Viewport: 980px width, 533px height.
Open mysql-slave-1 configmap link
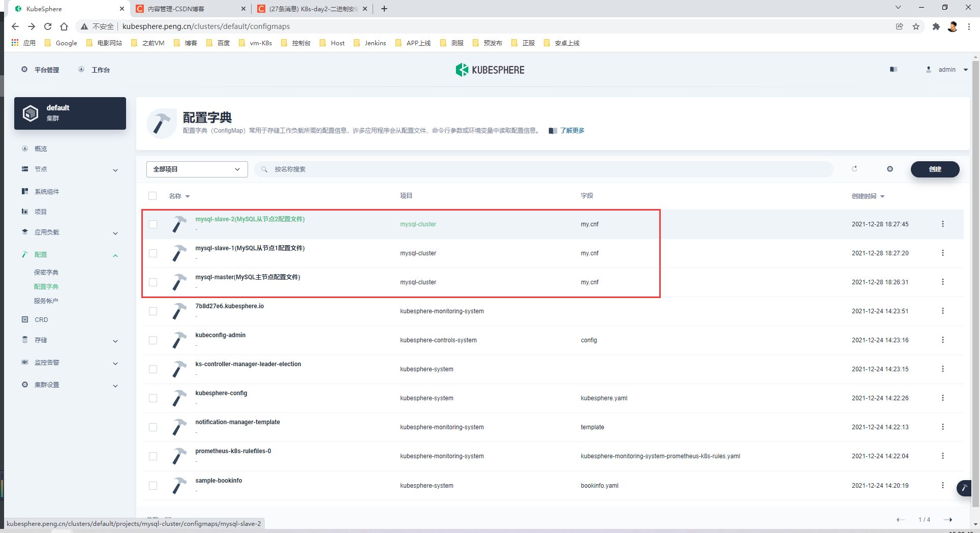tap(250, 248)
